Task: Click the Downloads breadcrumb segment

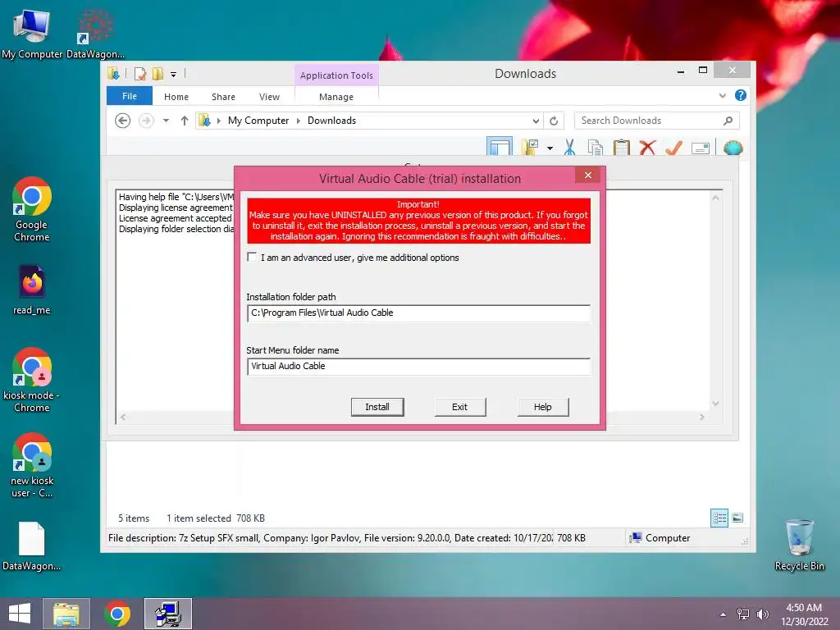Action: click(331, 121)
